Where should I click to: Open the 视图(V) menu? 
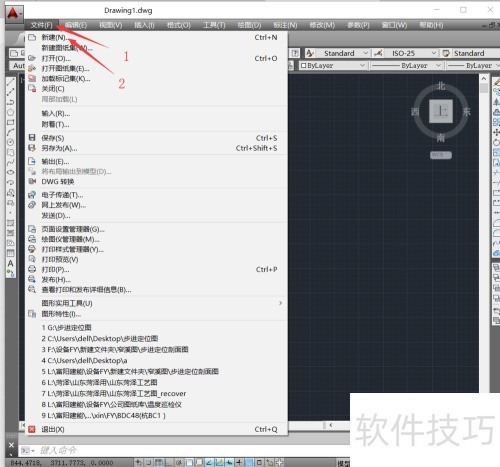tap(111, 25)
